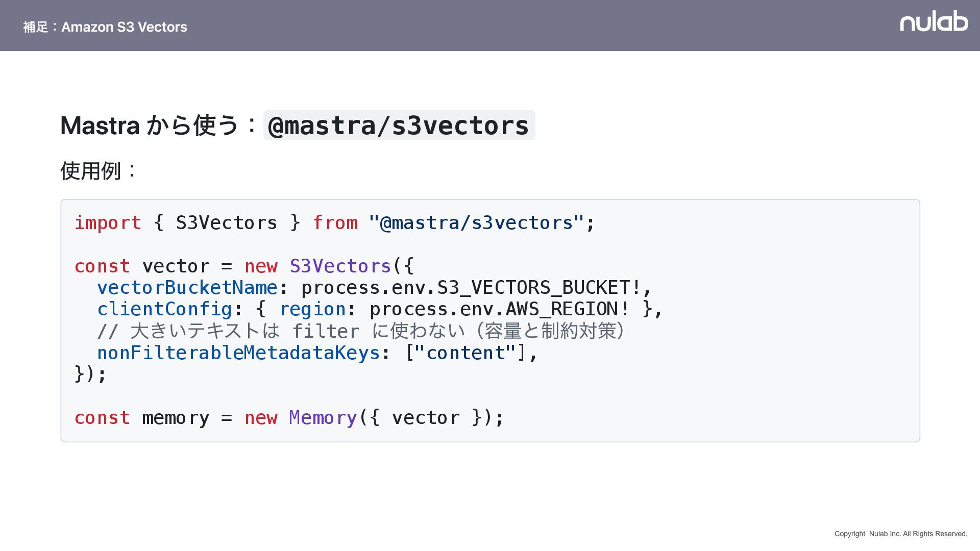Click the header title 'Amazon S3 Vectors'
This screenshot has height=551, width=980.
pyautogui.click(x=124, y=27)
